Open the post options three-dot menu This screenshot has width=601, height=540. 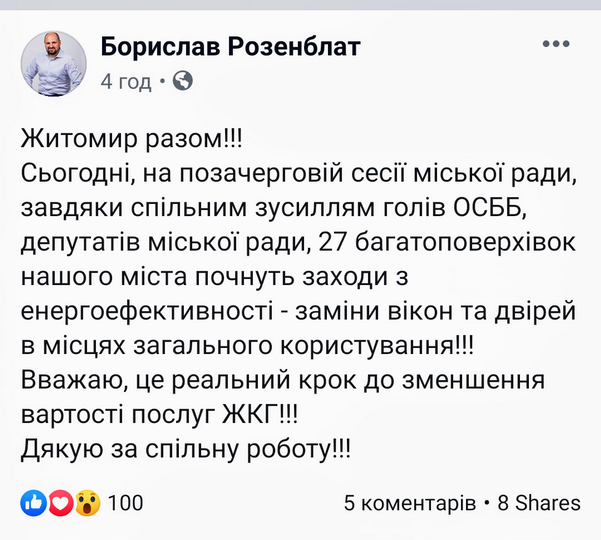(x=555, y=45)
